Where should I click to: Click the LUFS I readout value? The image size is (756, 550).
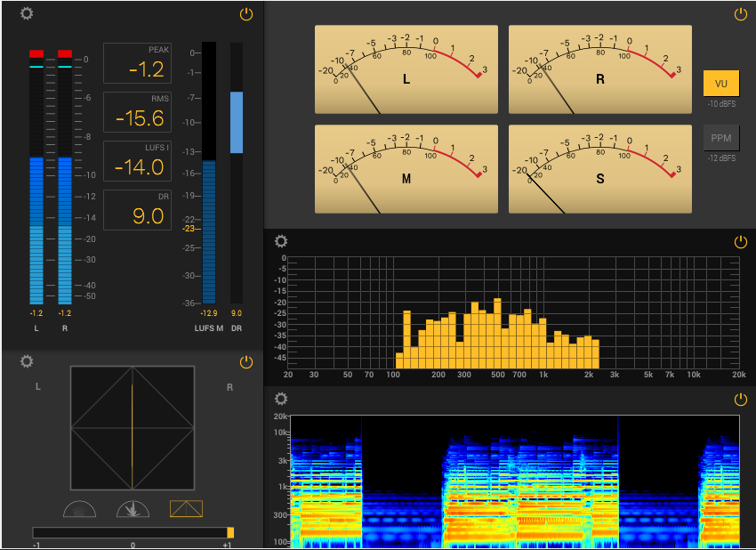(137, 166)
